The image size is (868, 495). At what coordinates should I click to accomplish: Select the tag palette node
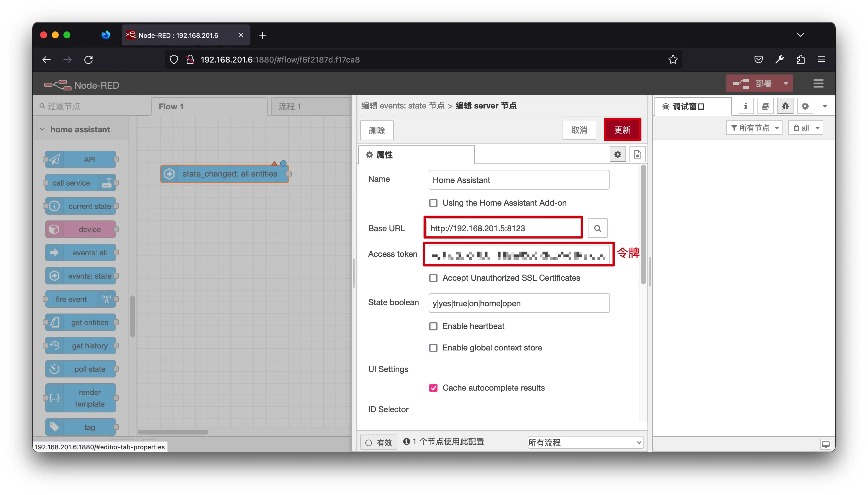point(81,427)
